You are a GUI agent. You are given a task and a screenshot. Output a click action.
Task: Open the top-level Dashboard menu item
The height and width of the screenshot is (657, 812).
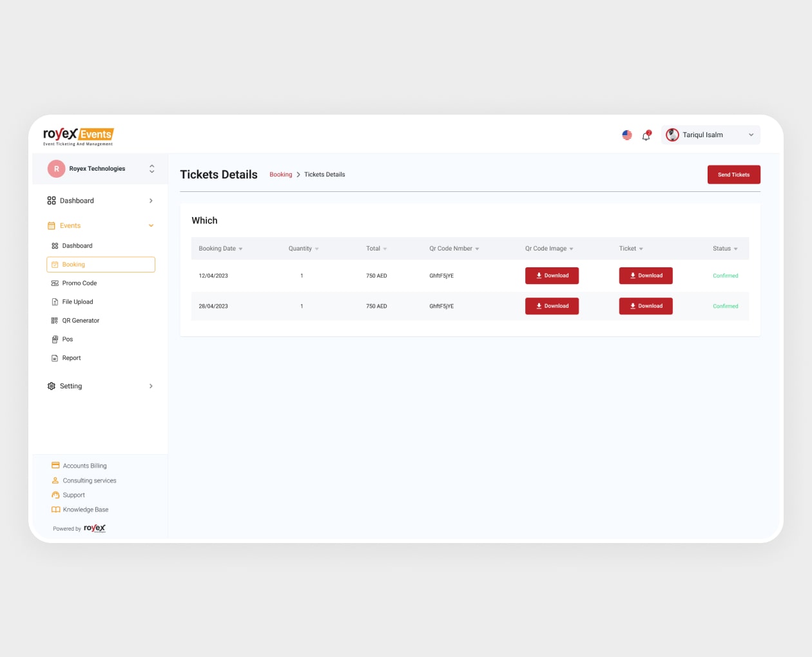[x=77, y=201]
